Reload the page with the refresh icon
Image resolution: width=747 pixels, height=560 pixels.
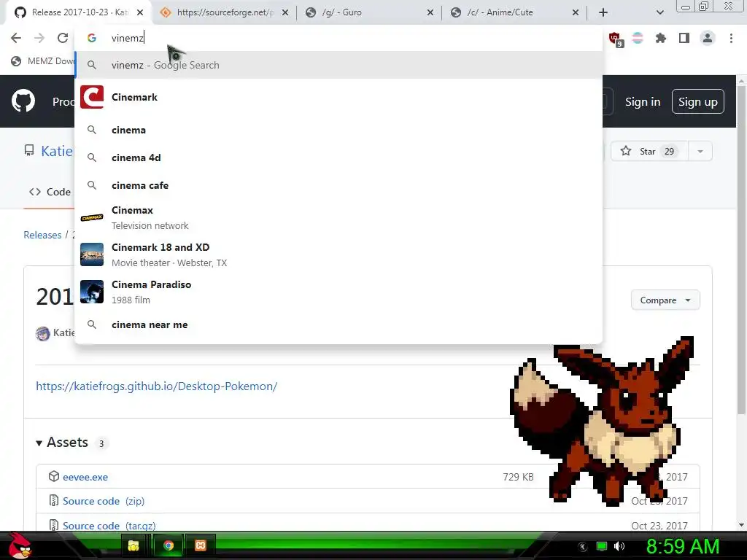click(x=63, y=38)
